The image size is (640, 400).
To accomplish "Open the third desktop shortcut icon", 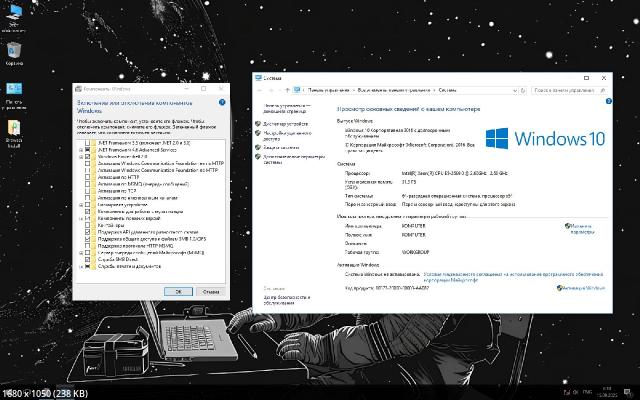I will (15, 131).
